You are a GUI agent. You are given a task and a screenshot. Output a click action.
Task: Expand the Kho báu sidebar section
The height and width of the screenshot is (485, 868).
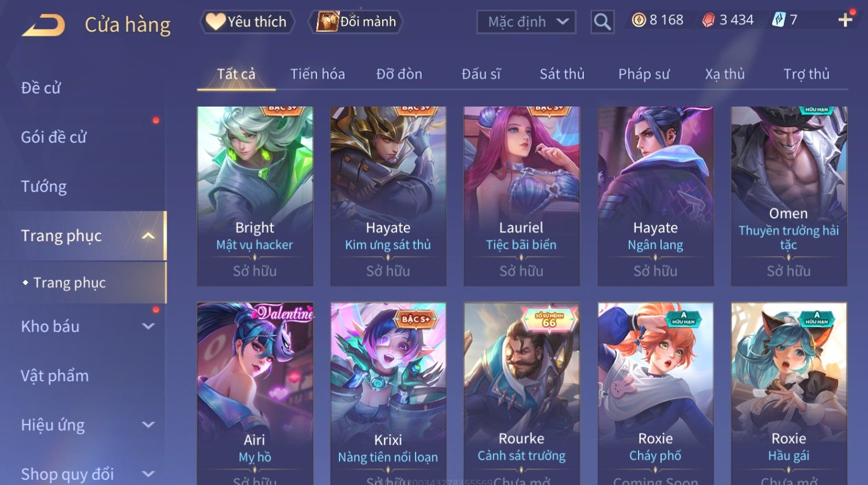[x=148, y=326]
